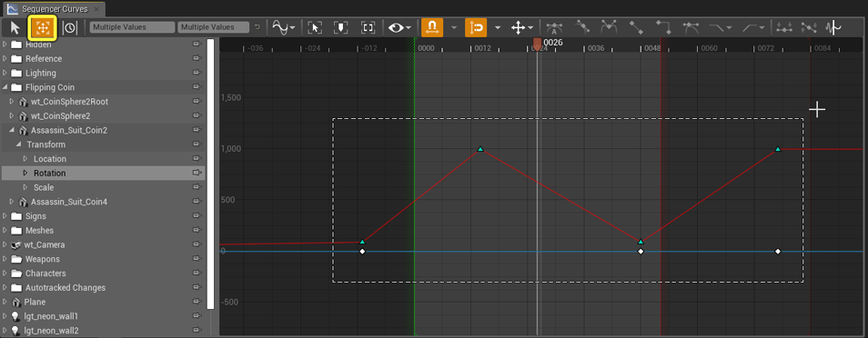
Task: Toggle the pin icon on the Reference row
Action: pos(197,59)
